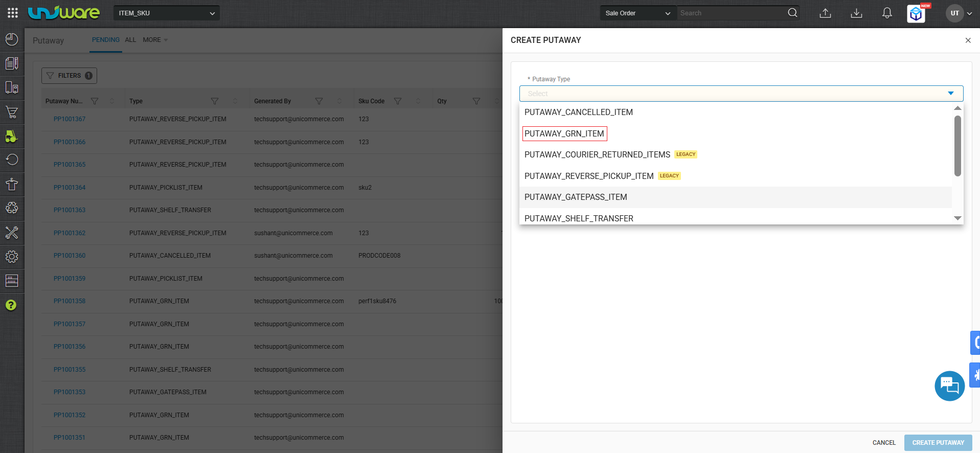
Task: Close the Create Putaway panel
Action: coord(968,40)
